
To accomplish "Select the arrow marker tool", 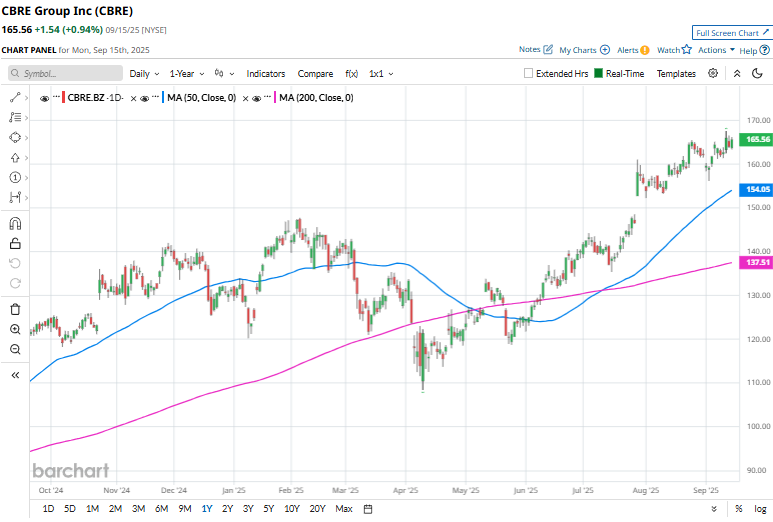I will pos(15,158).
